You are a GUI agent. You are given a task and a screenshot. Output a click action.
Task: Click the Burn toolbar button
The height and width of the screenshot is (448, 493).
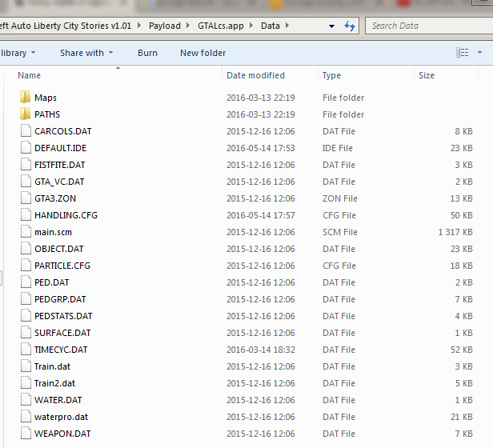click(147, 53)
